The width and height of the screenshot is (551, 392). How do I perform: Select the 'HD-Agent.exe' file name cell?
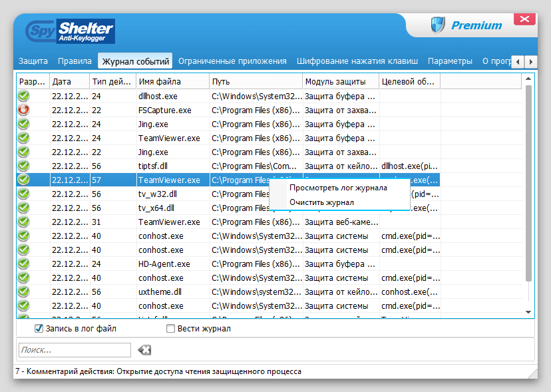164,264
